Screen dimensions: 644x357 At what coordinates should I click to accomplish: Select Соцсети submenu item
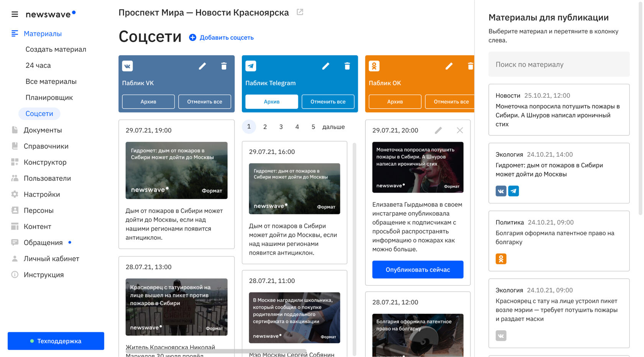(39, 114)
